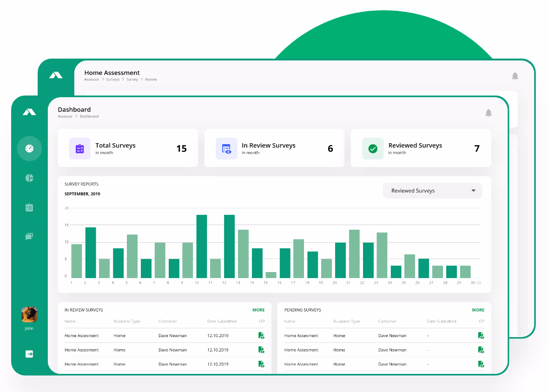Click the Home Assessment notification bell
Image resolution: width=548 pixels, height=392 pixels.
click(515, 76)
